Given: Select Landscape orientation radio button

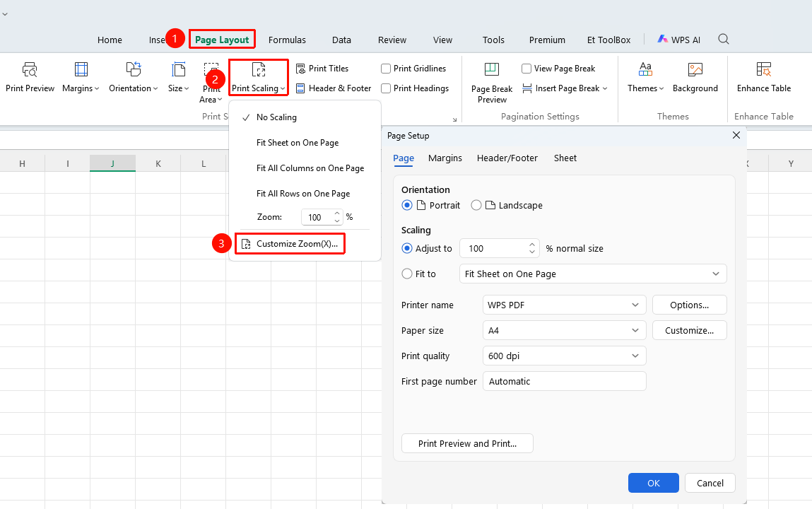Looking at the screenshot, I should click(476, 205).
